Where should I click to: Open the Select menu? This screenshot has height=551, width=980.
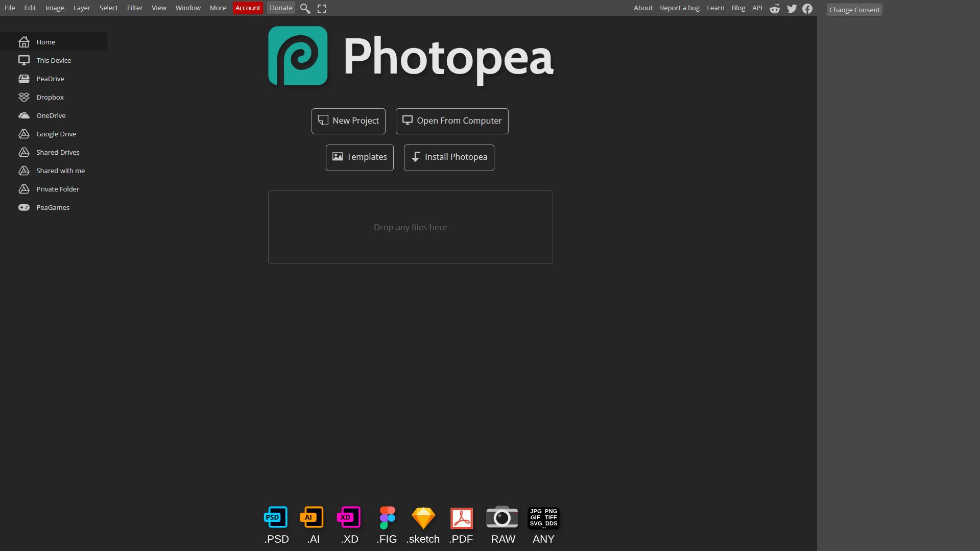coord(108,8)
